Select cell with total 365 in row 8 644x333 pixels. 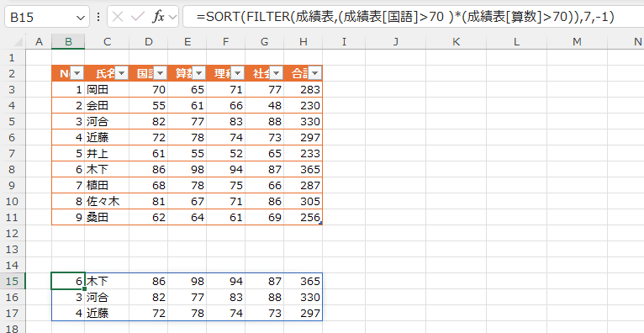[304, 169]
